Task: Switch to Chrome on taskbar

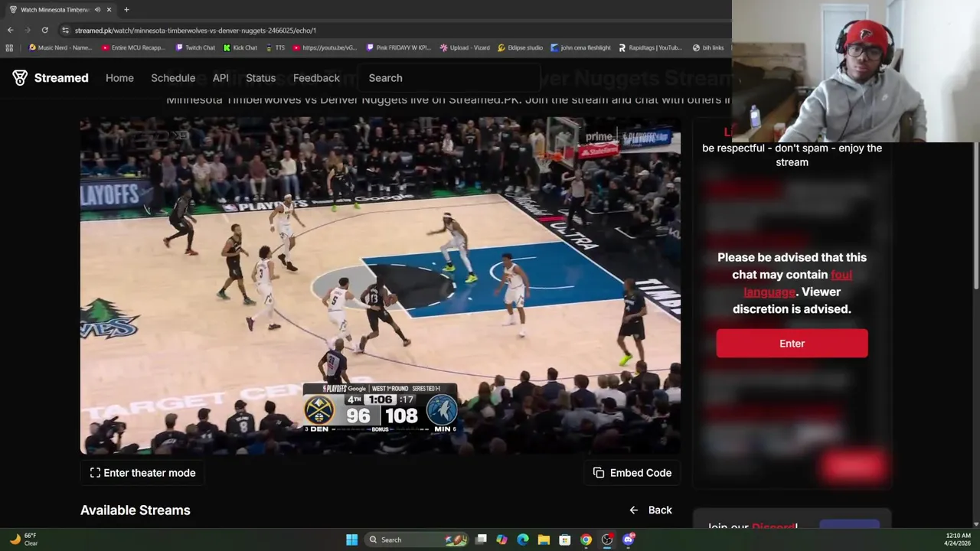Action: click(586, 540)
